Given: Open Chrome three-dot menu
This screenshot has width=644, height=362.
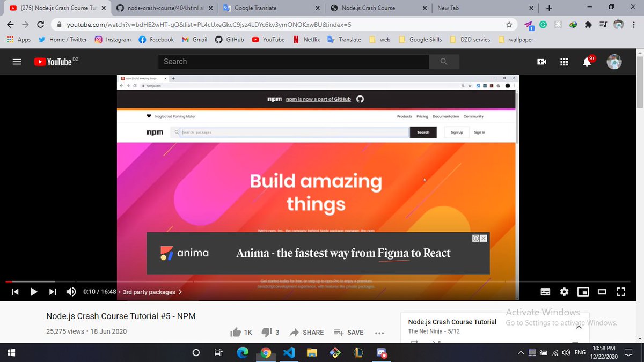Looking at the screenshot, I should tap(634, 24).
